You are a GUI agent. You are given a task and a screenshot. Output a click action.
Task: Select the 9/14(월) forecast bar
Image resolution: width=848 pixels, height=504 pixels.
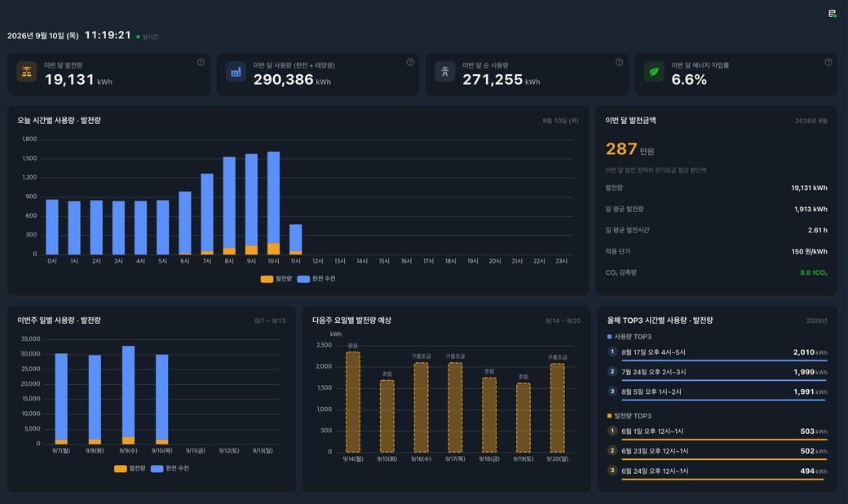point(353,402)
